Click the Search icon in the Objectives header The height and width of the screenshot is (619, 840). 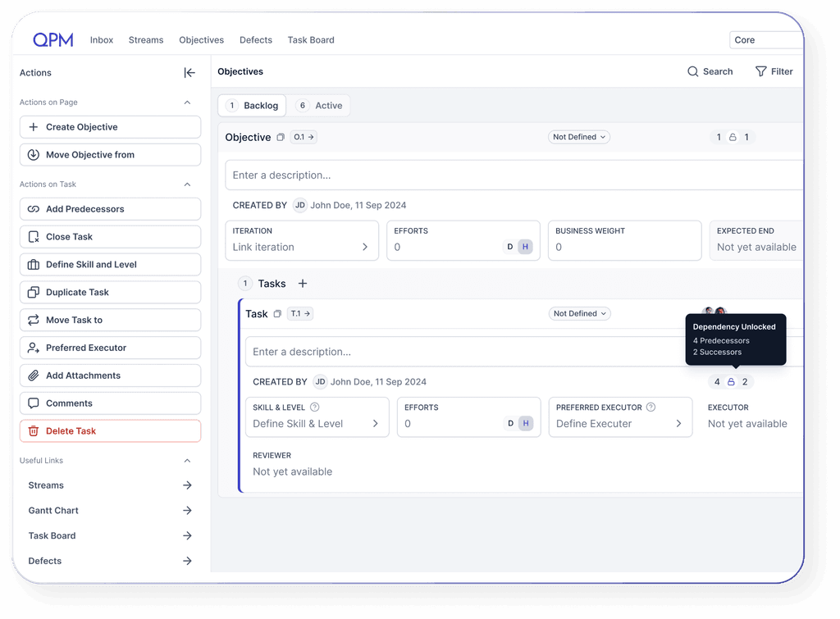[x=692, y=71]
